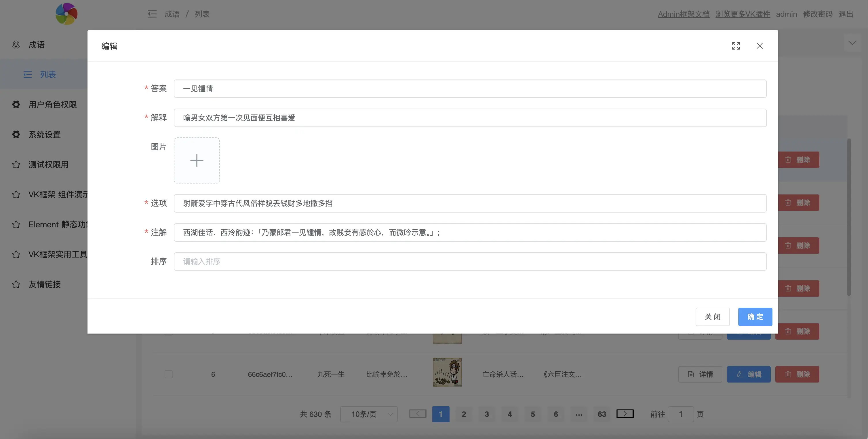Open the 10条/页 page size dropdown
Screen dimensions: 868x439
[x=369, y=414]
